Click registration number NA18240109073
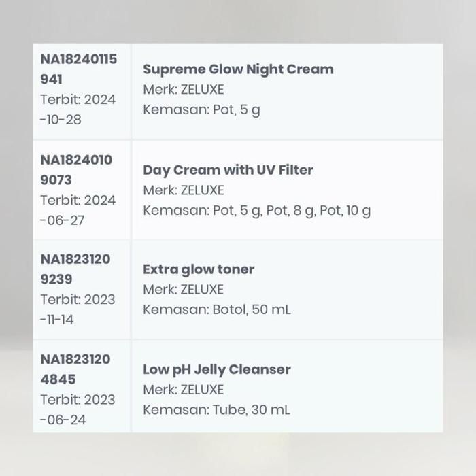 pyautogui.click(x=75, y=170)
